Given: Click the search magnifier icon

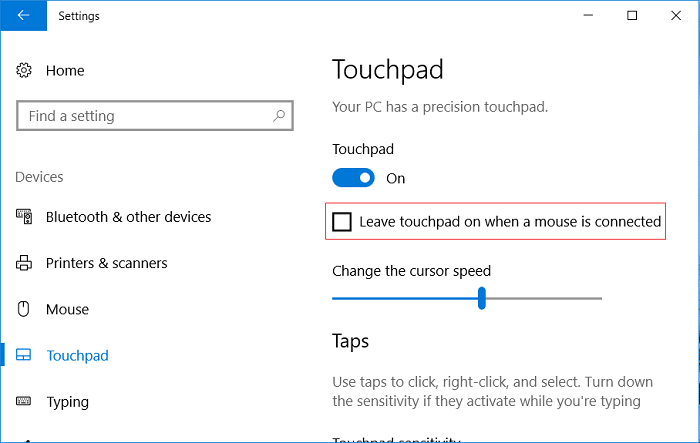Looking at the screenshot, I should click(279, 116).
